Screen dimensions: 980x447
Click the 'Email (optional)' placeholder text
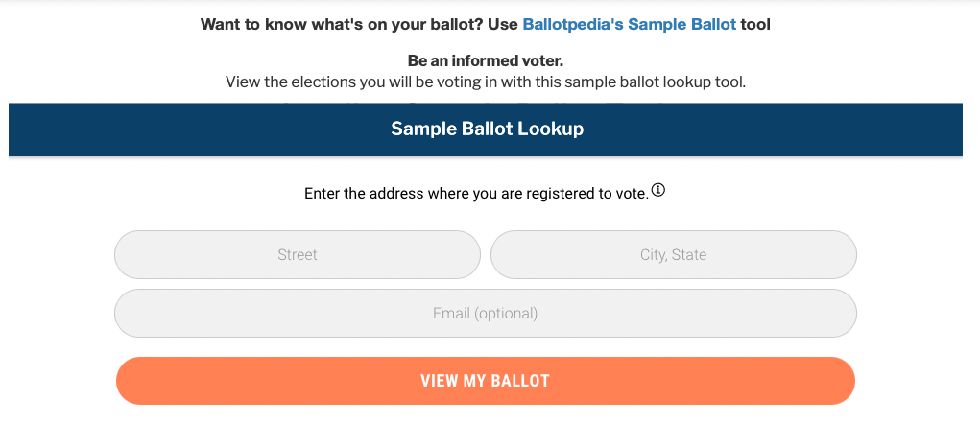485,314
